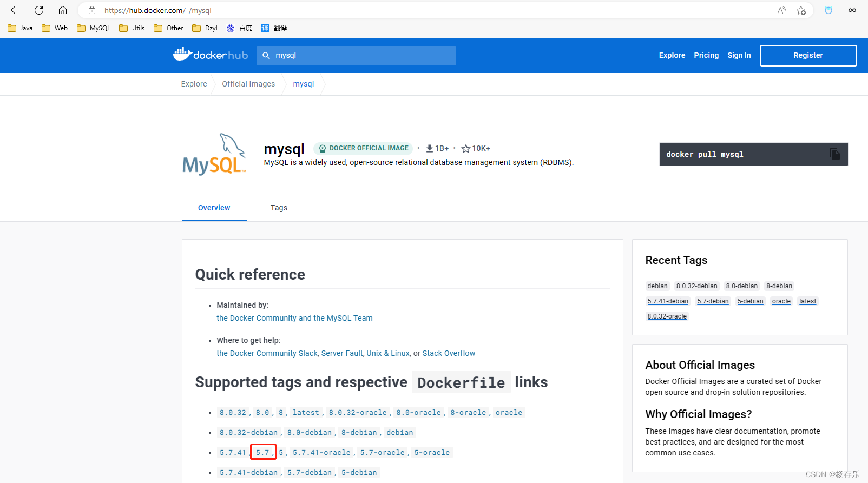View site info via the lock icon

[92, 10]
